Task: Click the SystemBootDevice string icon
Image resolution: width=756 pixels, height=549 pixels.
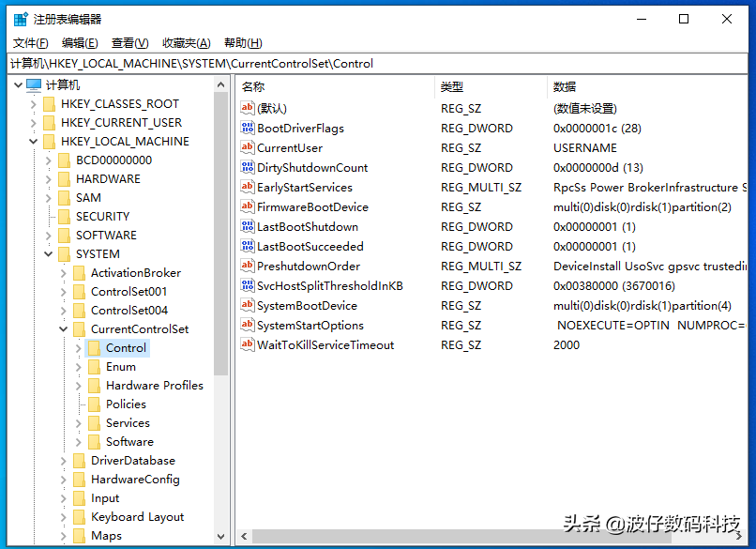Action: (x=248, y=305)
